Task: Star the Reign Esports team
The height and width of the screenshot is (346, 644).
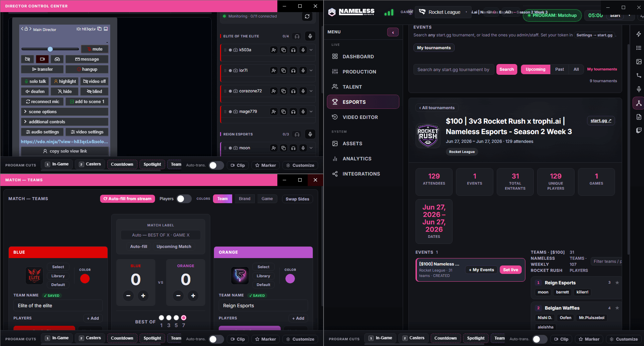Action: (x=617, y=283)
